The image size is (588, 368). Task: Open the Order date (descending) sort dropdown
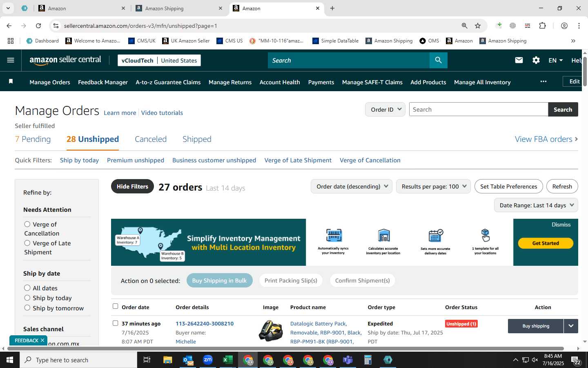pos(352,186)
